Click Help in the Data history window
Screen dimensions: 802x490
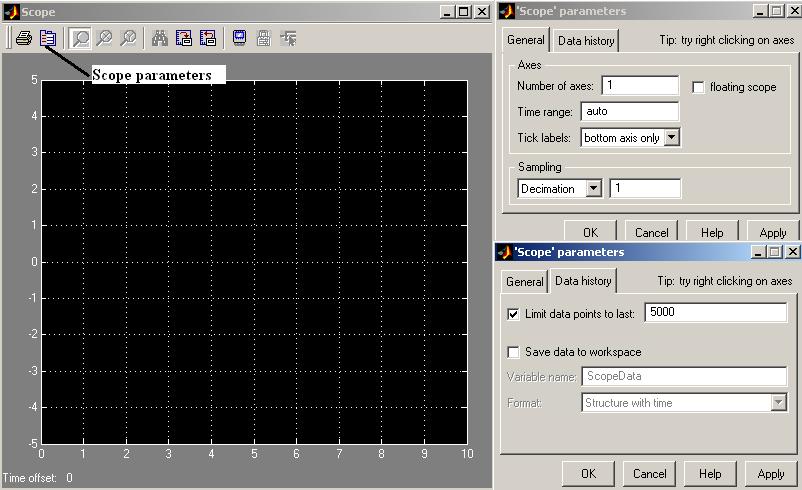coord(710,474)
